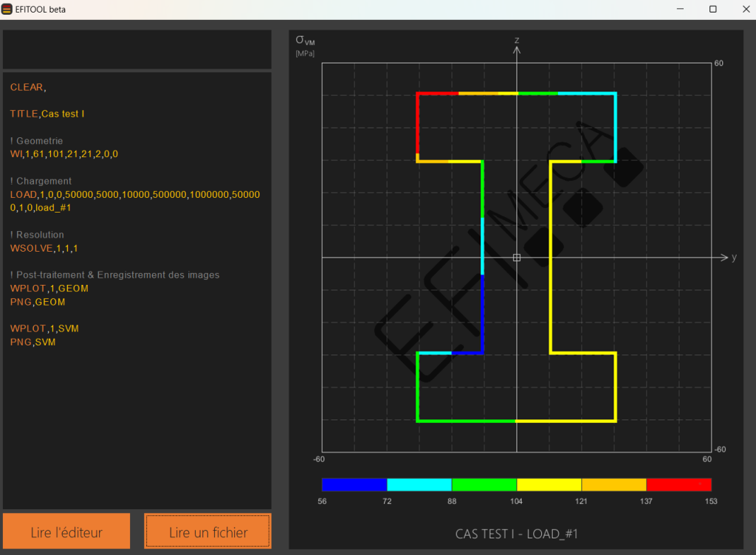Select the red legend swatch
The image size is (756, 555).
click(679, 484)
